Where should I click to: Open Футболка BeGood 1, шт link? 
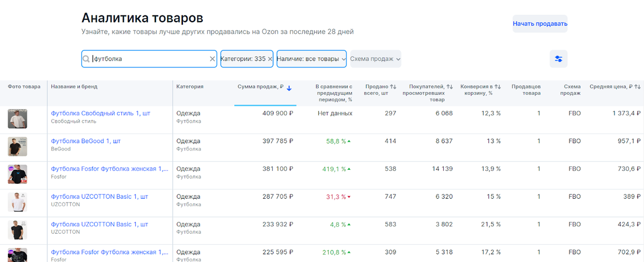tap(86, 141)
